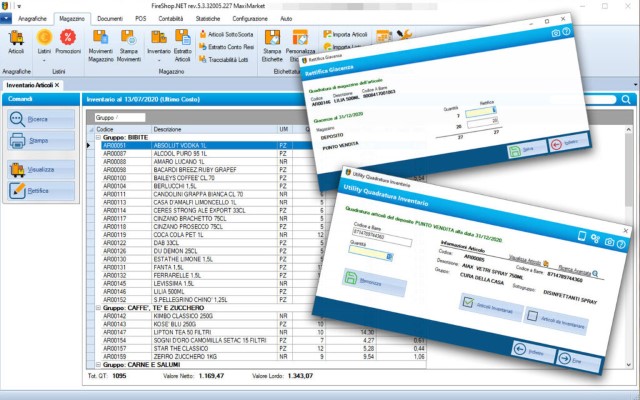Viewport: 640px width, 400px height.
Task: Expand the Listini dropdown in ribbon
Action: [x=42, y=45]
